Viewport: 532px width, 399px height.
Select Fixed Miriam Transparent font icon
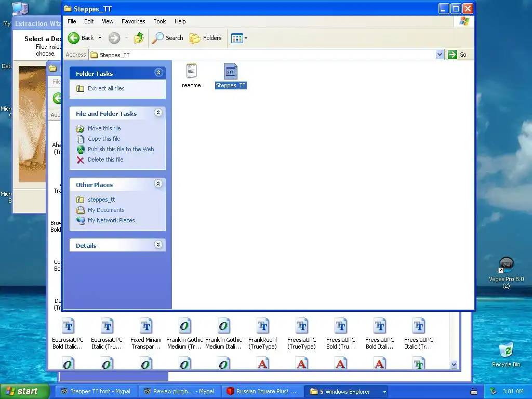tap(146, 326)
